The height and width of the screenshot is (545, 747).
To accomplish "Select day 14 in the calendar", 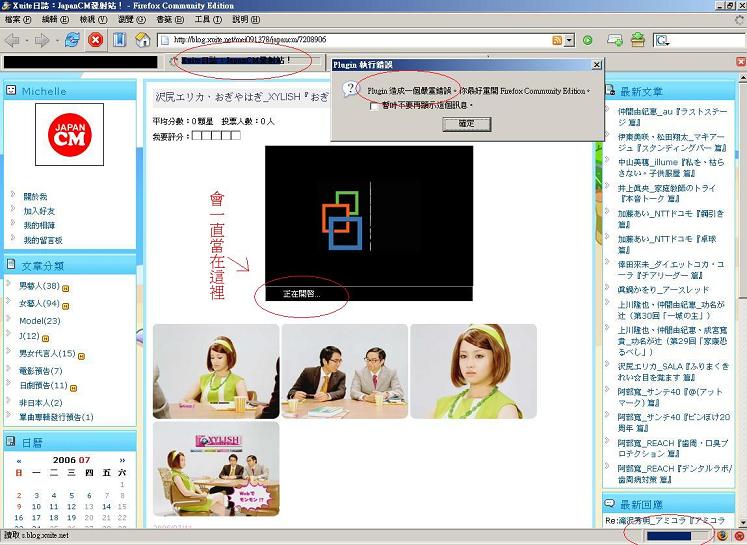I will click(x=106, y=506).
